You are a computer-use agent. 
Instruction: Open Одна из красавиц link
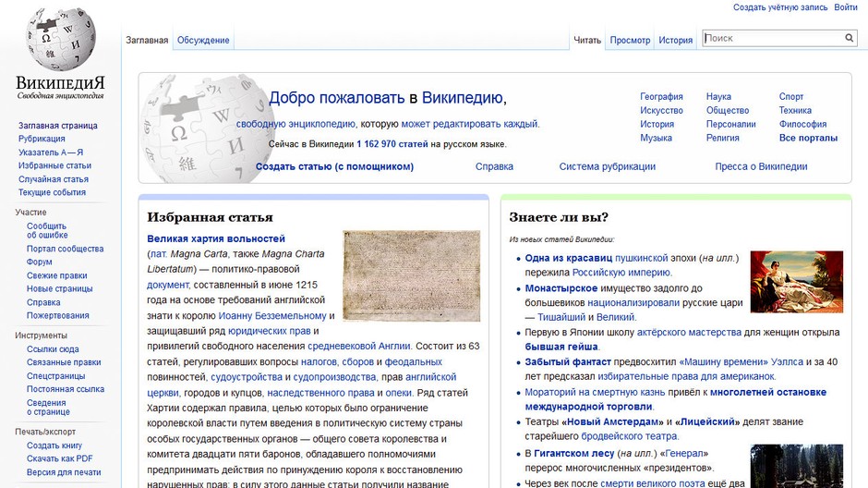(x=569, y=258)
